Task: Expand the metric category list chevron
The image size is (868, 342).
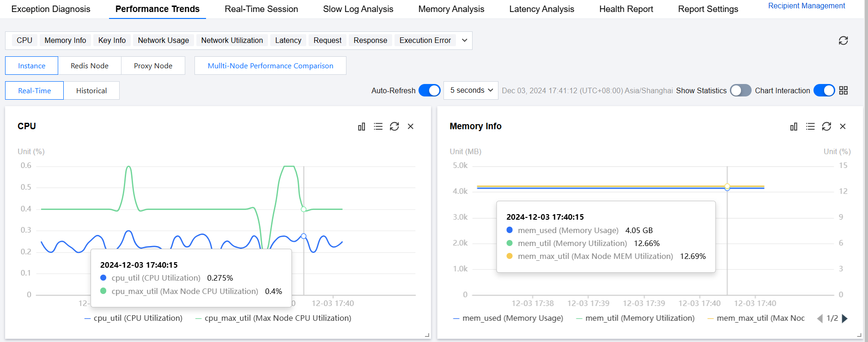Action: pyautogui.click(x=465, y=41)
